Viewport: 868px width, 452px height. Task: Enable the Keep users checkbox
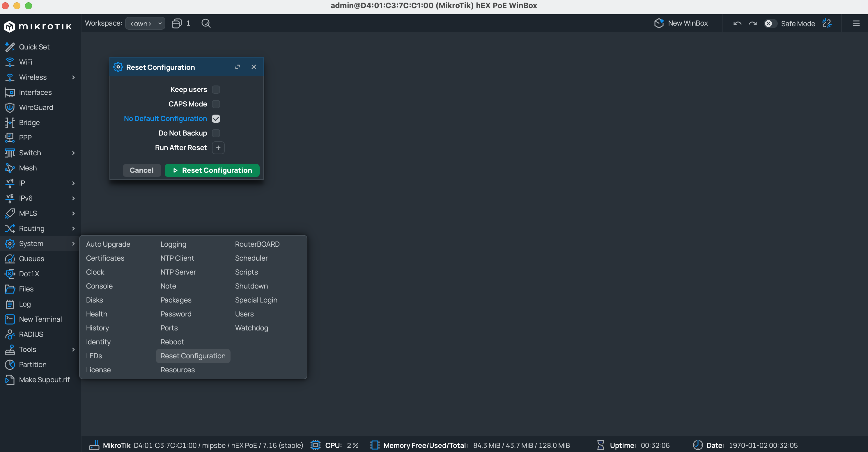pos(216,90)
